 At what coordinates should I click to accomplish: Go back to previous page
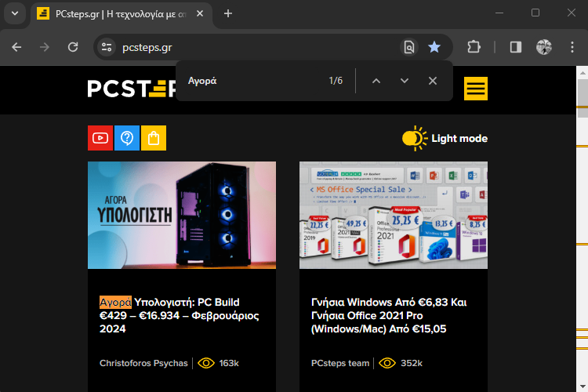tap(16, 47)
